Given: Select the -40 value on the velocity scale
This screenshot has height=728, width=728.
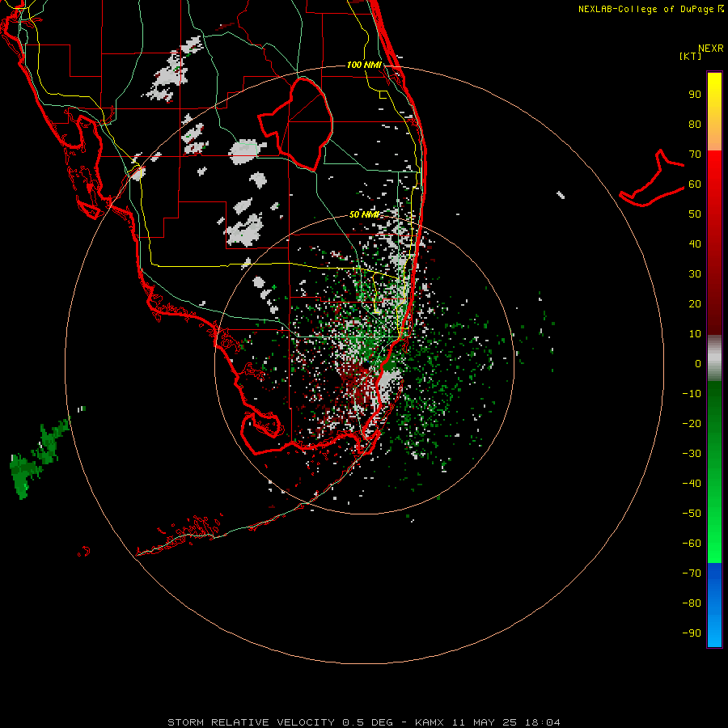Looking at the screenshot, I should point(692,484).
